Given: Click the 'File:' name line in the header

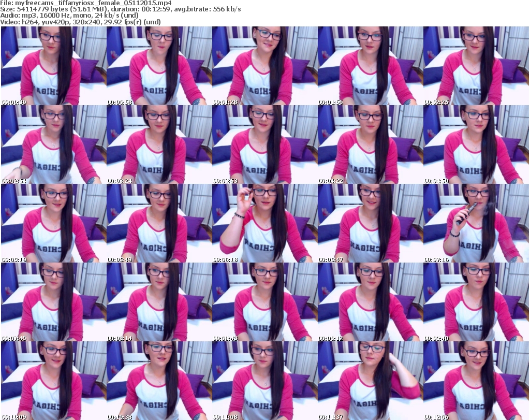Looking at the screenshot, I should click(x=86, y=3).
